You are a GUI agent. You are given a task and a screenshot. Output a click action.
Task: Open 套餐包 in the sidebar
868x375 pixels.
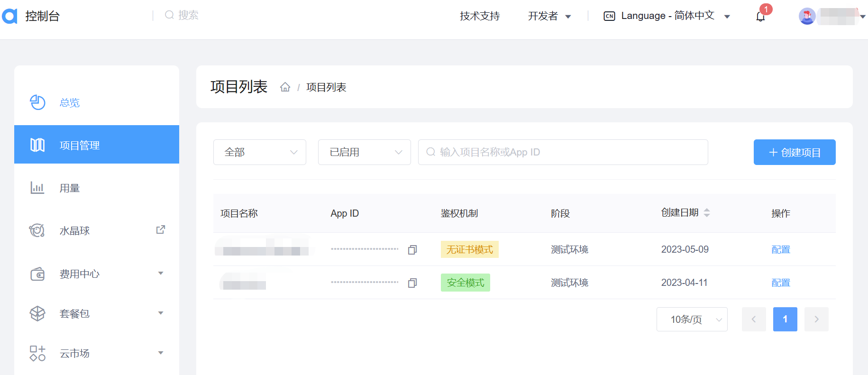click(97, 313)
